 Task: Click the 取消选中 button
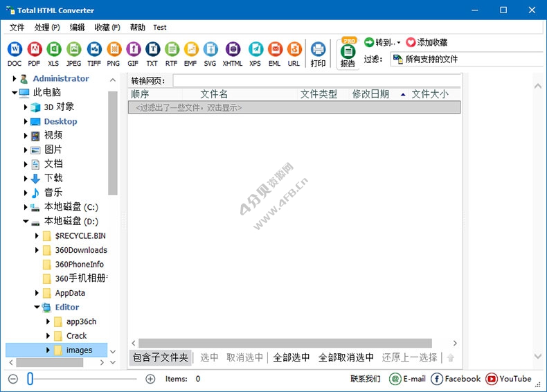point(244,357)
